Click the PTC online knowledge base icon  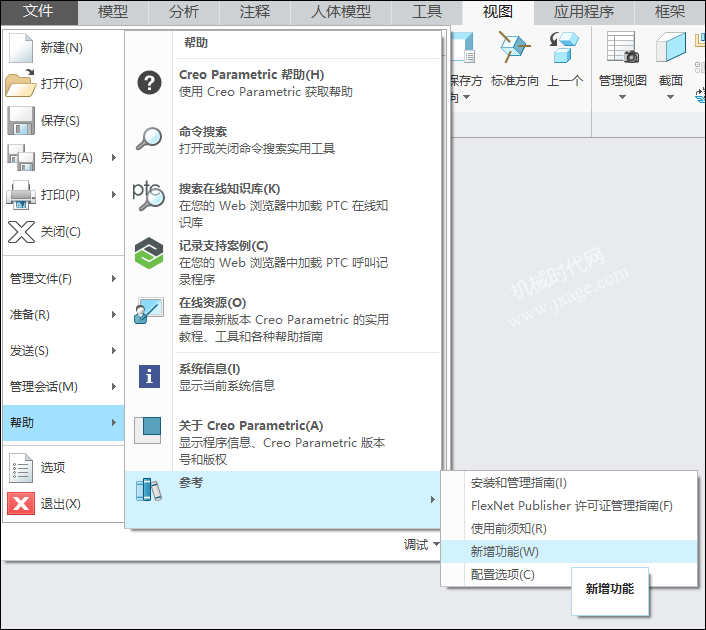coord(149,195)
